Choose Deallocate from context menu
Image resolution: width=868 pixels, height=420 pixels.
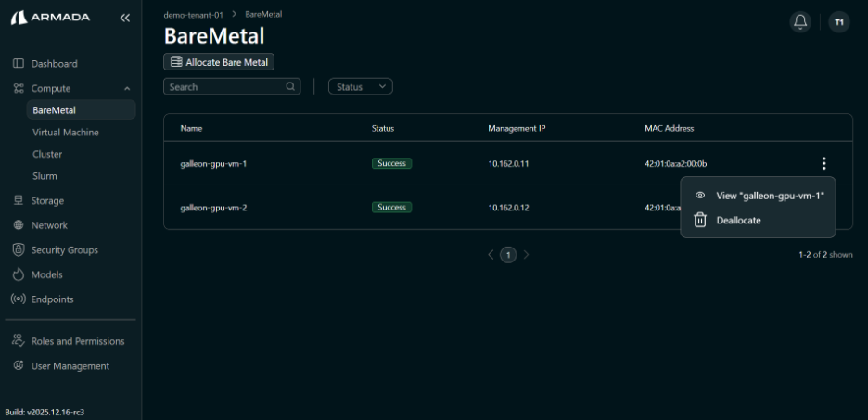click(x=738, y=220)
